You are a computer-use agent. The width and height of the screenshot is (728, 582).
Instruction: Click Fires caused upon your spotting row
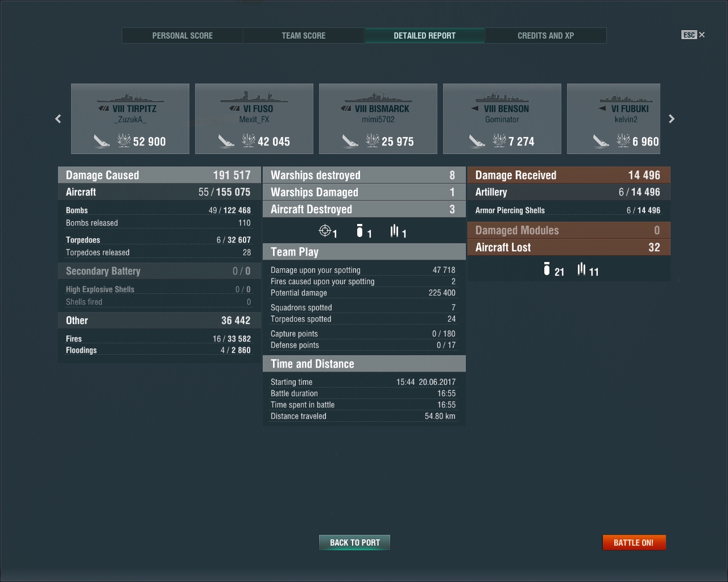[363, 281]
